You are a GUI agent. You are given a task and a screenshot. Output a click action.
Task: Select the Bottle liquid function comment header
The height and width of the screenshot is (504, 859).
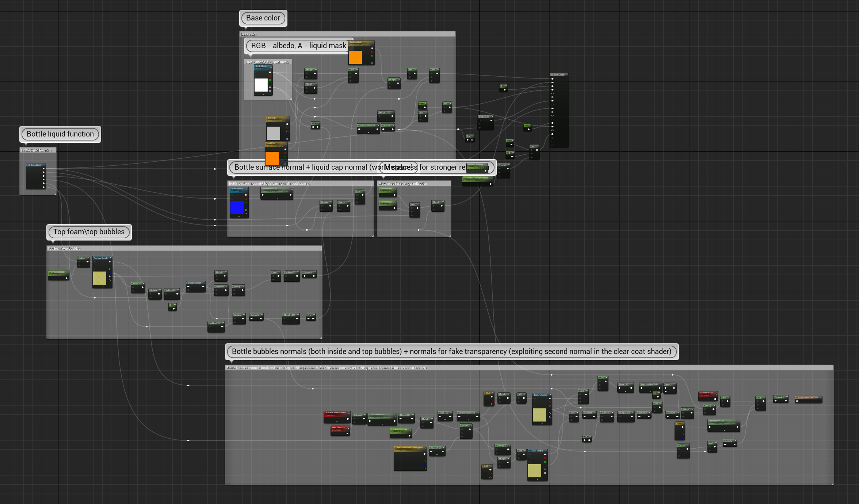[x=37, y=150]
